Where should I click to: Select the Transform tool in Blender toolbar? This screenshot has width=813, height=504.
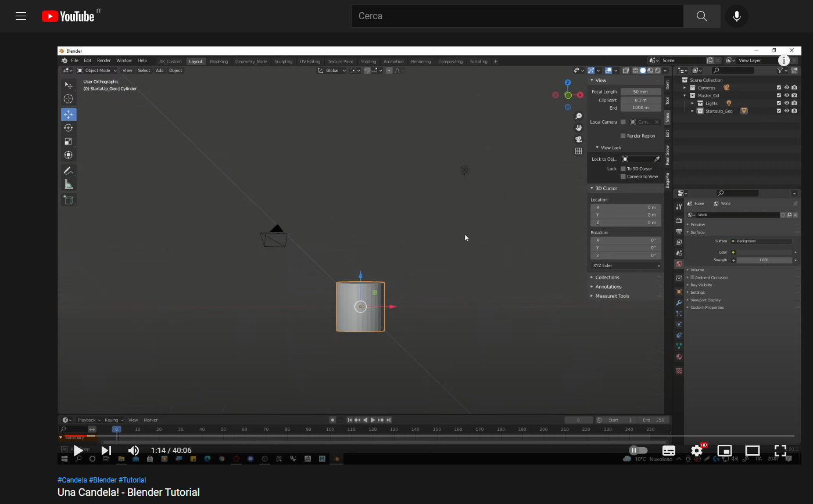point(69,154)
